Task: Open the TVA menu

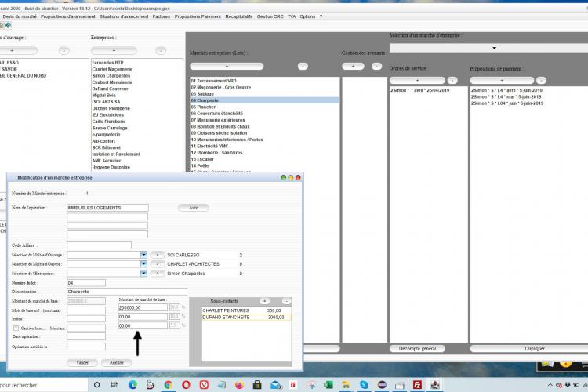Action: [x=292, y=16]
